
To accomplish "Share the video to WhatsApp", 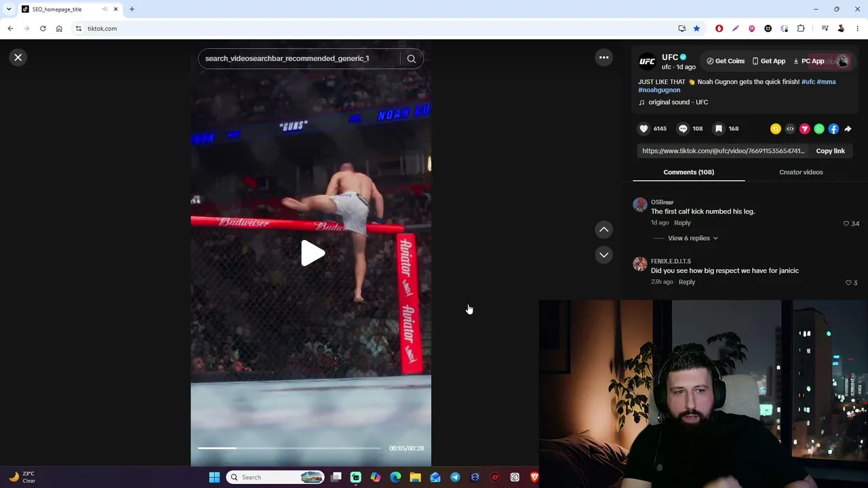I will pos(819,129).
